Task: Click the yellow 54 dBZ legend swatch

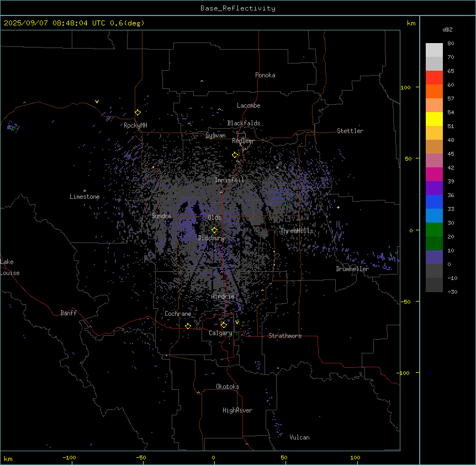Action: 434,119
